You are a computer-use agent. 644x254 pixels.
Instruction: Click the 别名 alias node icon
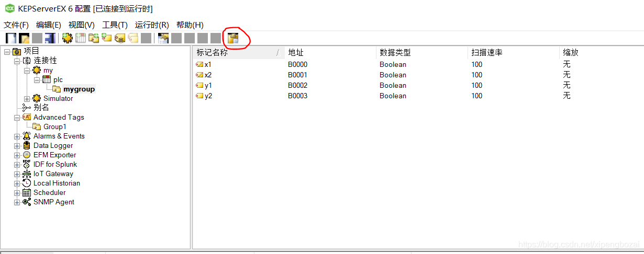[27, 108]
